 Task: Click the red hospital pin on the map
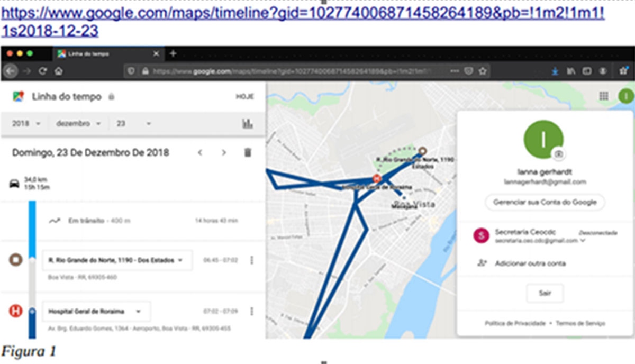[x=376, y=178]
